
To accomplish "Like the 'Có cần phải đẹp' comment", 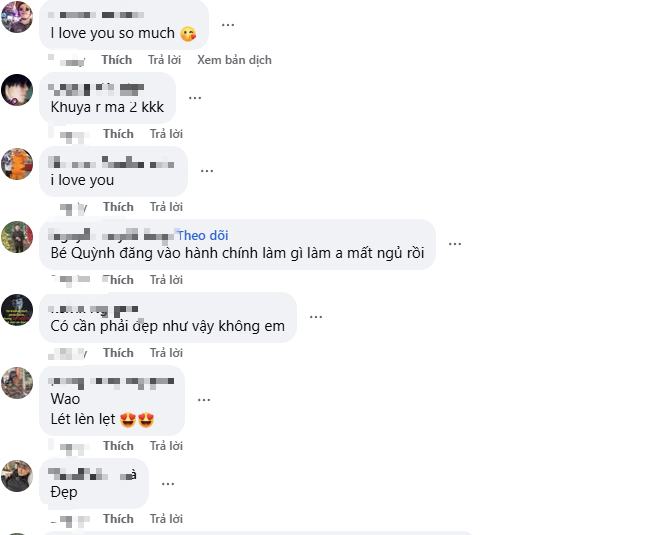I will point(117,352).
